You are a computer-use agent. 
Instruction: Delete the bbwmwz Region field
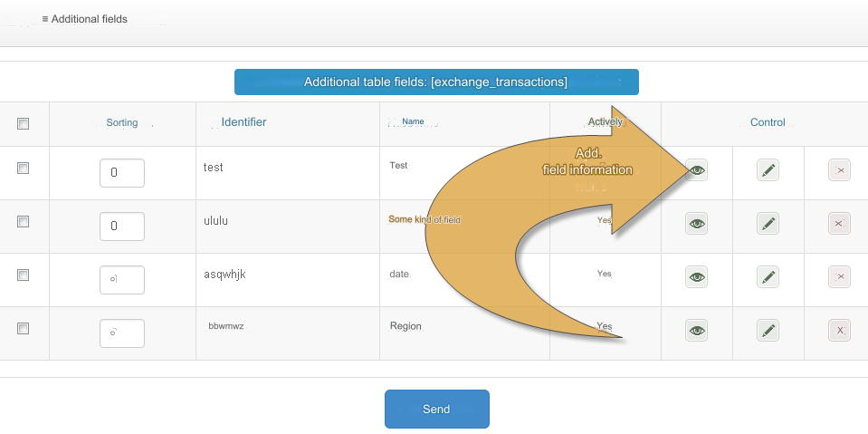tap(839, 331)
